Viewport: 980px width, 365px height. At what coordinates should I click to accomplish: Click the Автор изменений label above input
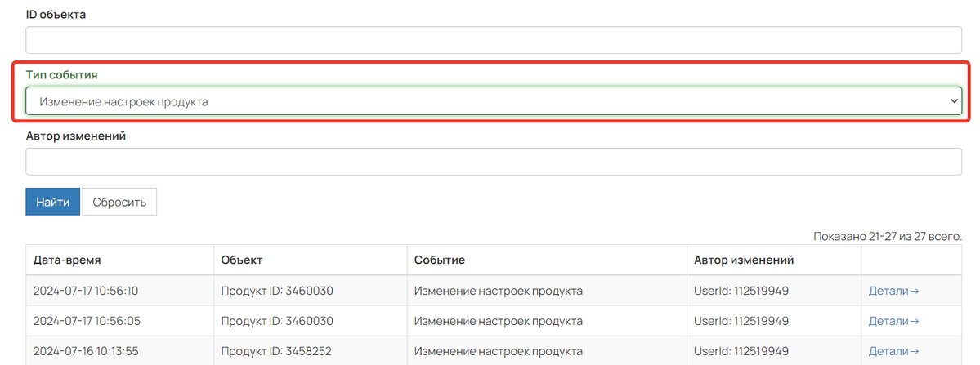76,136
